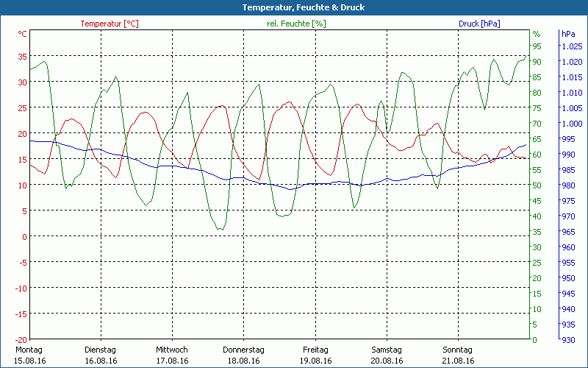This screenshot has width=588, height=368.
Task: Click the temperature axis value '-15'
Action: (x=21, y=314)
